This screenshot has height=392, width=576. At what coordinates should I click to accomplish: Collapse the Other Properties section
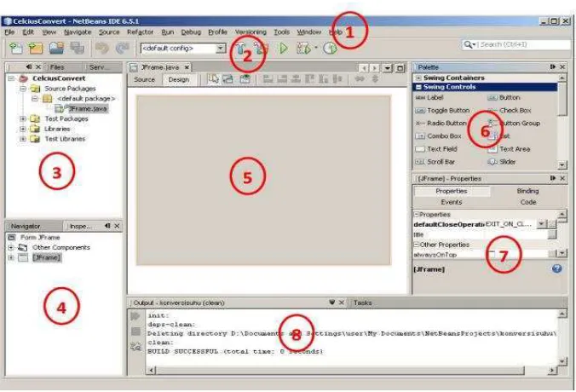(x=417, y=245)
